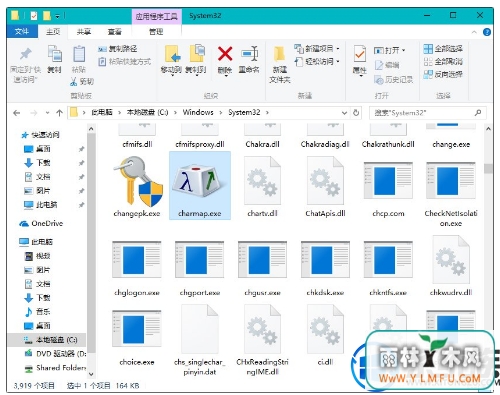
Task: Click Paste shortcut option
Action: coord(125,62)
